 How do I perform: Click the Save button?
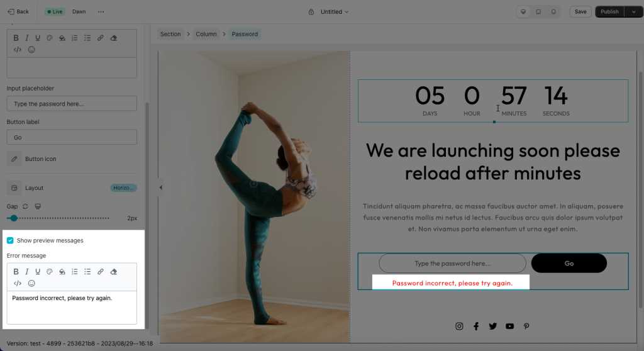(580, 12)
